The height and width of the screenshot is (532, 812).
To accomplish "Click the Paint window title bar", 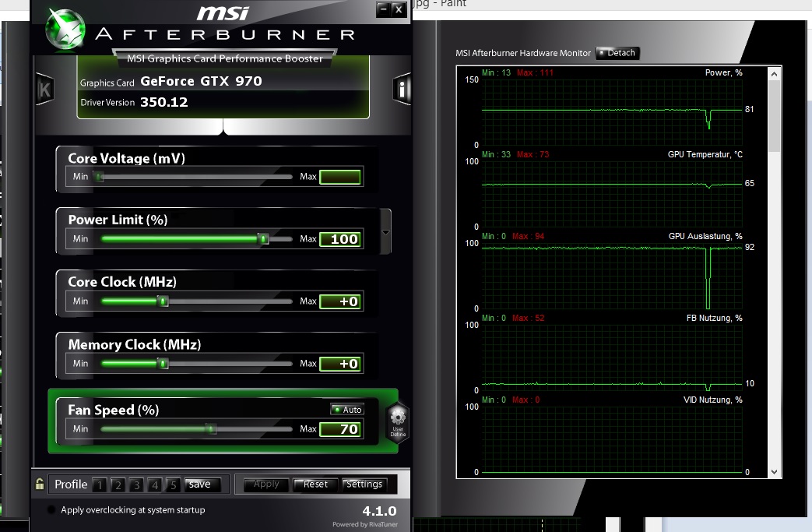I will click(x=611, y=4).
